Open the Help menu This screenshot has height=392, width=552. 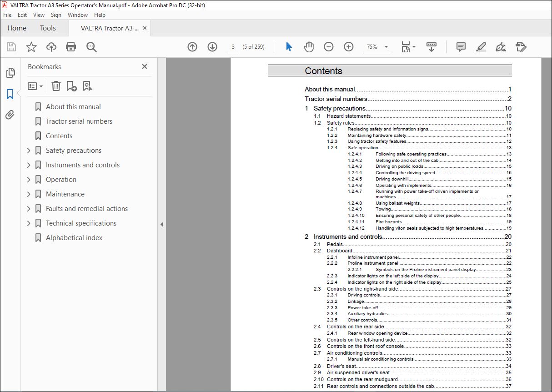click(x=100, y=15)
